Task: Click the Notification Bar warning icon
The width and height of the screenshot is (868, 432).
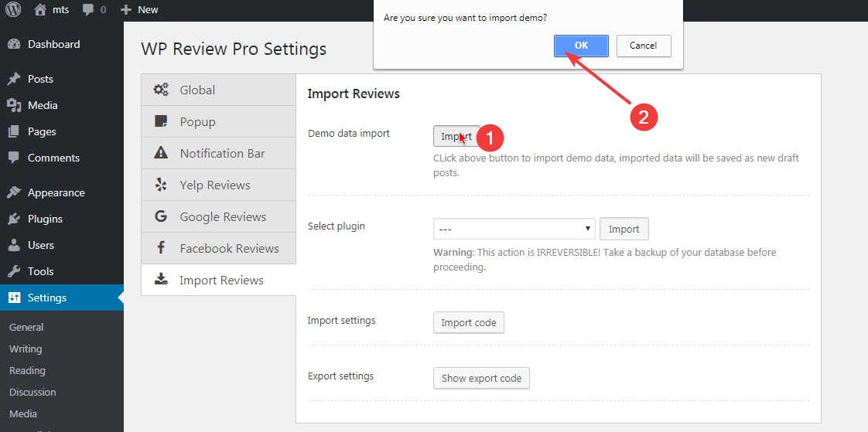Action: tap(161, 153)
